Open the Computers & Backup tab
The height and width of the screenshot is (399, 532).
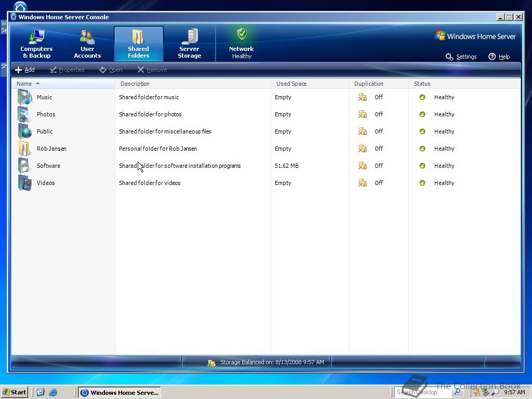click(x=36, y=44)
